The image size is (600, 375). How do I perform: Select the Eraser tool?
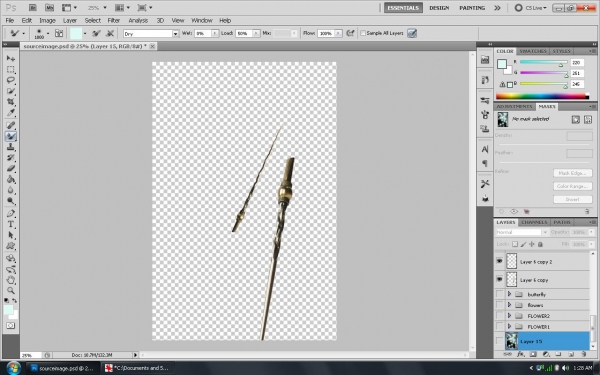[11, 169]
